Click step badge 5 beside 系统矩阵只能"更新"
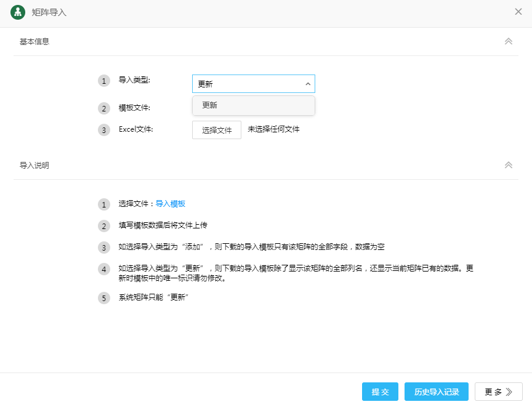The width and height of the screenshot is (532, 407). pyautogui.click(x=103, y=298)
